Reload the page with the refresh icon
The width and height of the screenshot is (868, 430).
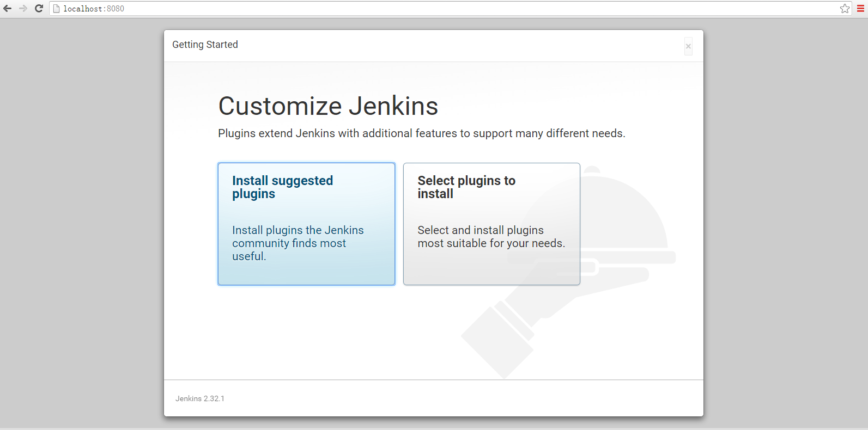39,9
